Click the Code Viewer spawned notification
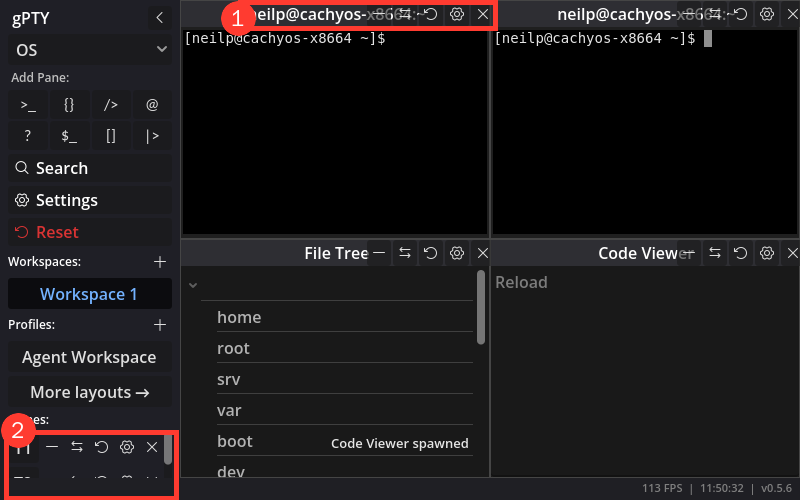This screenshot has height=500, width=800. coord(399,443)
